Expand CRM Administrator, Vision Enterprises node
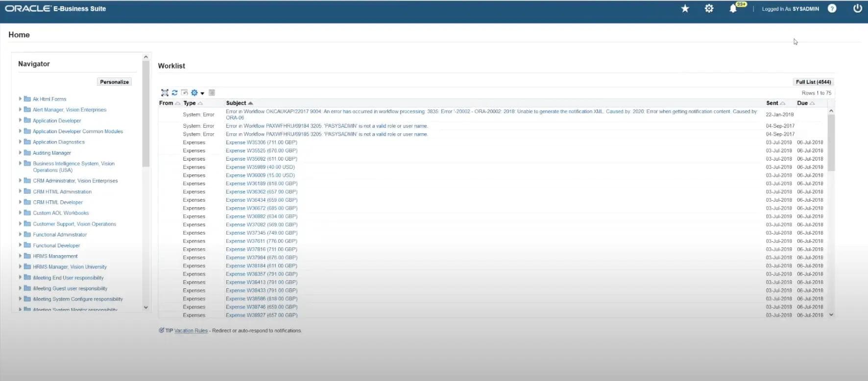Image resolution: width=868 pixels, height=381 pixels. [x=20, y=181]
